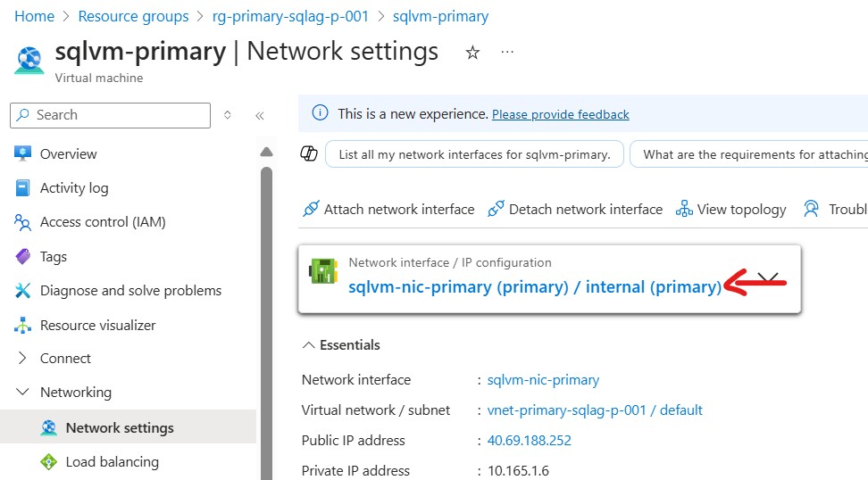Select 'Virtual machine' subtitle text
Screen dimensions: 868x480
[99, 78]
